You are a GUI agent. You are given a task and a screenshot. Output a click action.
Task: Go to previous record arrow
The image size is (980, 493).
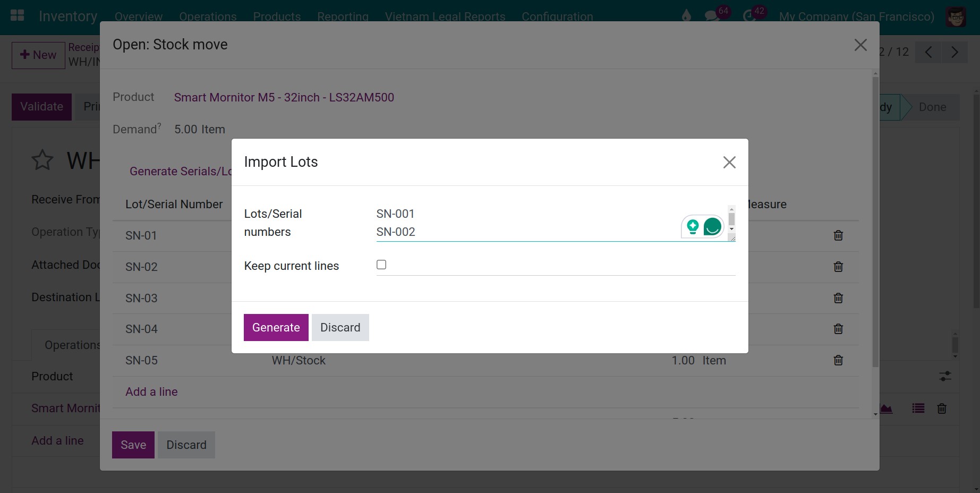[x=928, y=52]
